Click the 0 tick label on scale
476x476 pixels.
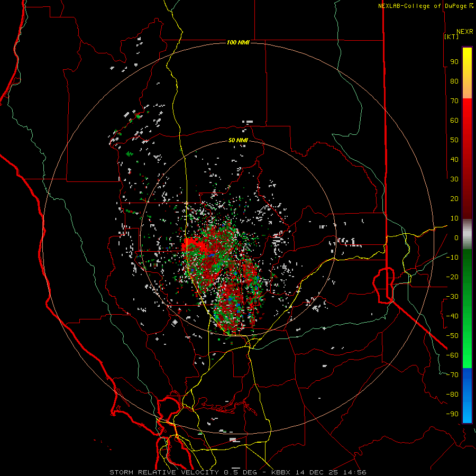456,237
